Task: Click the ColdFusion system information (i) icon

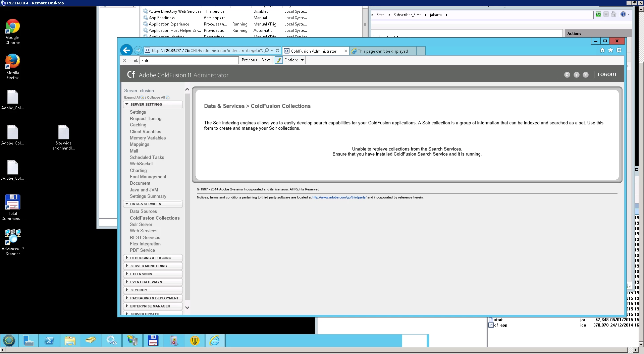Action: tap(576, 75)
